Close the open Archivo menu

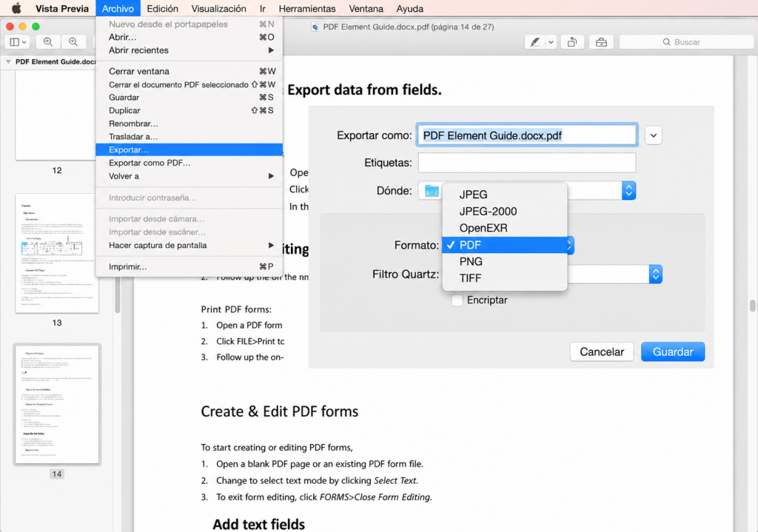point(118,9)
